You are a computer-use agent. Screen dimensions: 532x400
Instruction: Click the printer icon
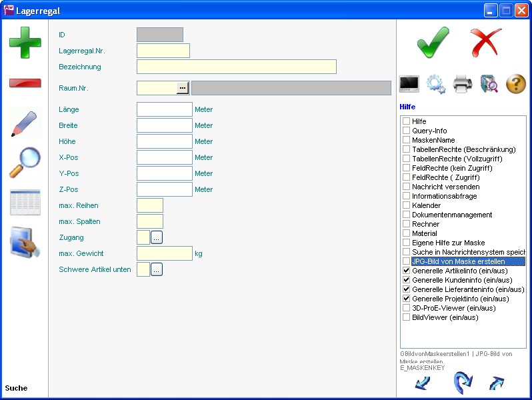[x=463, y=84]
